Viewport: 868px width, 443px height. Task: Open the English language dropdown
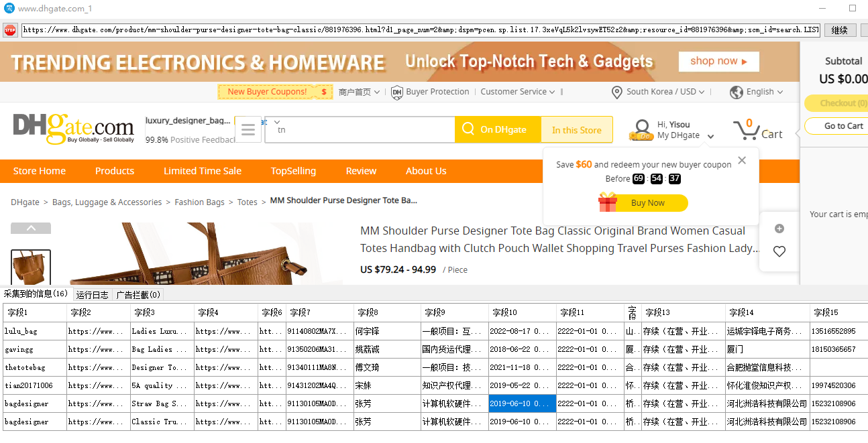[765, 92]
